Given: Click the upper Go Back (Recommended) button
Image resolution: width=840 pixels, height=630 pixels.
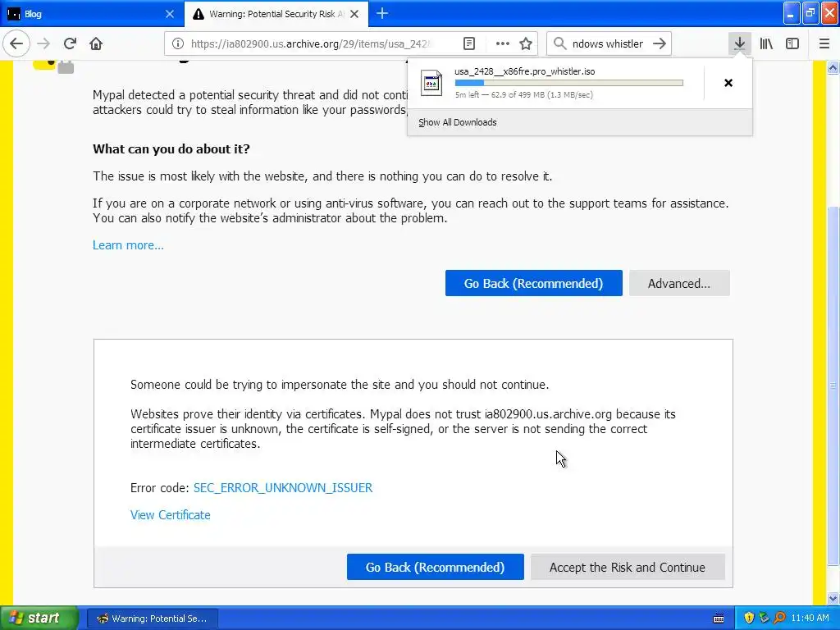Looking at the screenshot, I should coord(533,283).
